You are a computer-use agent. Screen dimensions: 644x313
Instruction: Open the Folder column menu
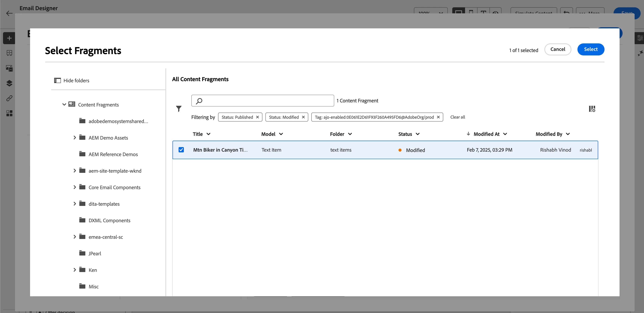pos(350,134)
